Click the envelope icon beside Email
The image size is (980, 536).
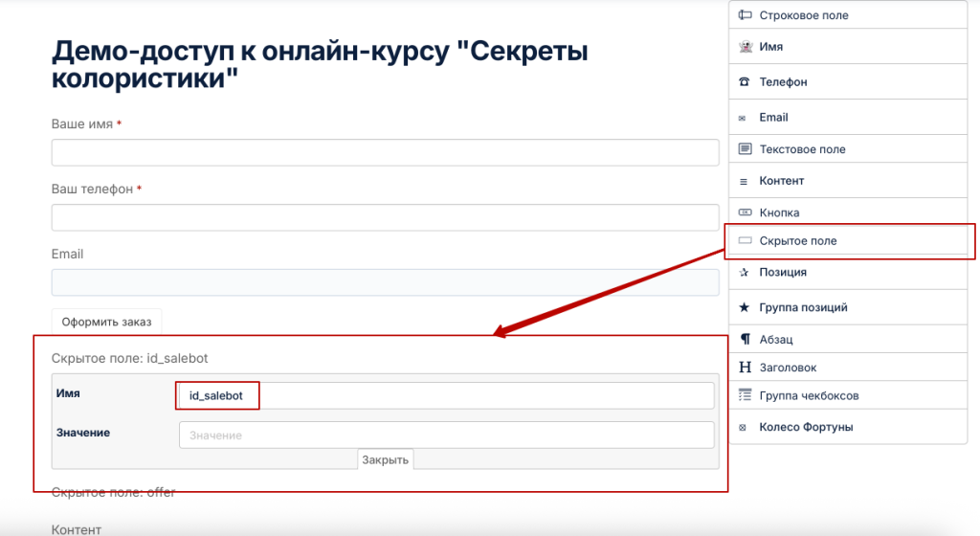coord(742,118)
